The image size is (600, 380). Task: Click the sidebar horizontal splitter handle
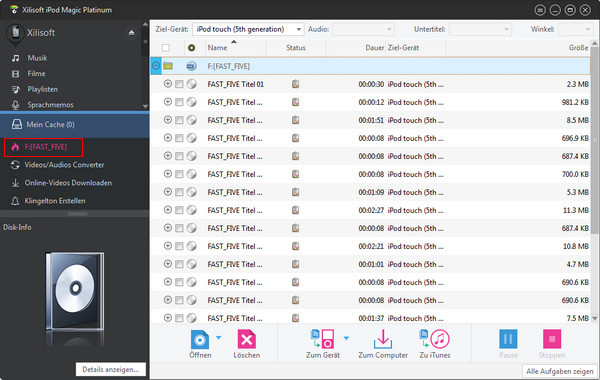click(x=78, y=214)
